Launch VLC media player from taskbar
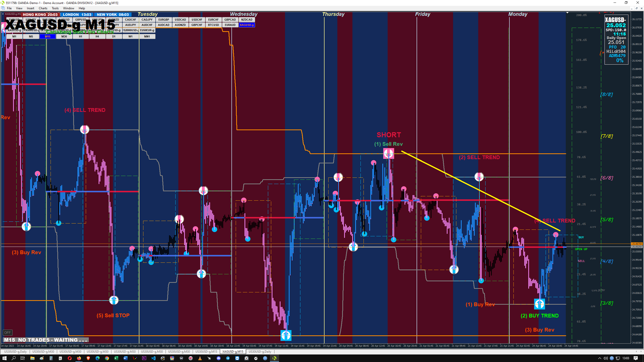Viewport: 644px width, 362px height. point(200,358)
